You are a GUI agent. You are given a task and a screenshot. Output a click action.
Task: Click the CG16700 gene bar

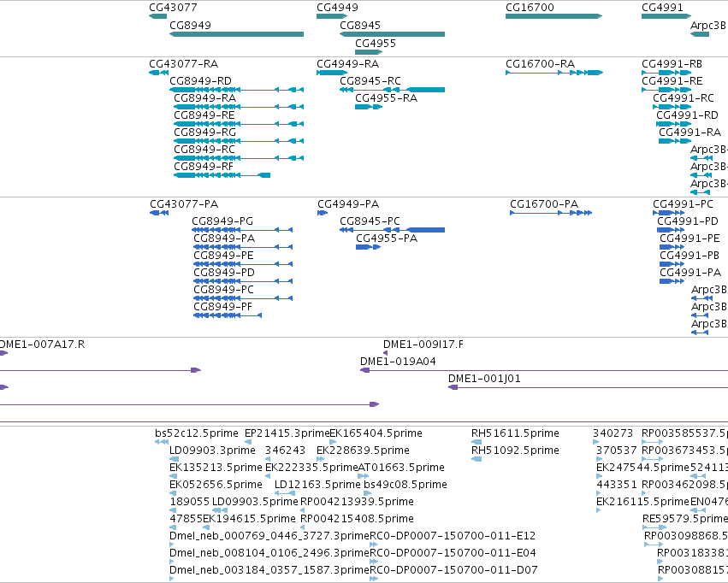pyautogui.click(x=553, y=16)
